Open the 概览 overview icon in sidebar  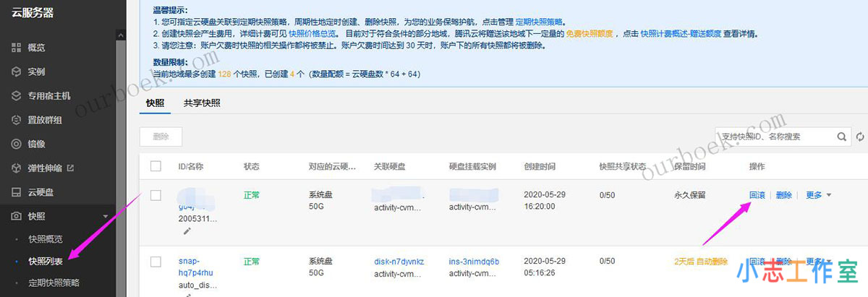click(16, 47)
